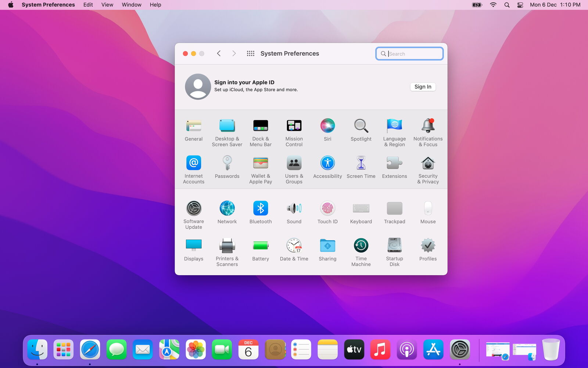The image size is (588, 368).
Task: Open Messages from the Dock
Action: (116, 349)
